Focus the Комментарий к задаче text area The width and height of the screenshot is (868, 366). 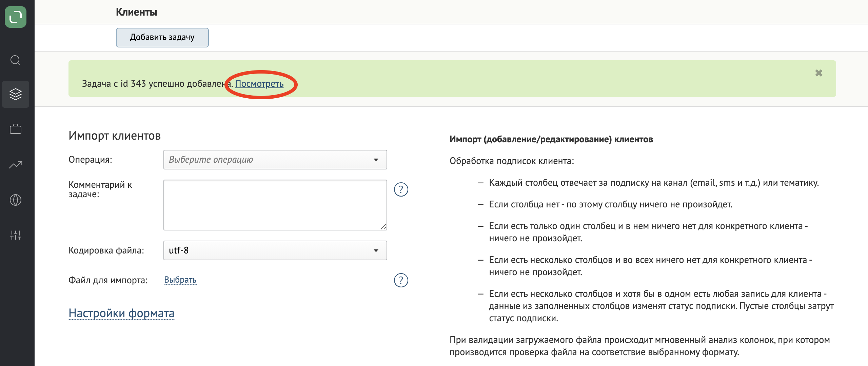[x=275, y=205]
